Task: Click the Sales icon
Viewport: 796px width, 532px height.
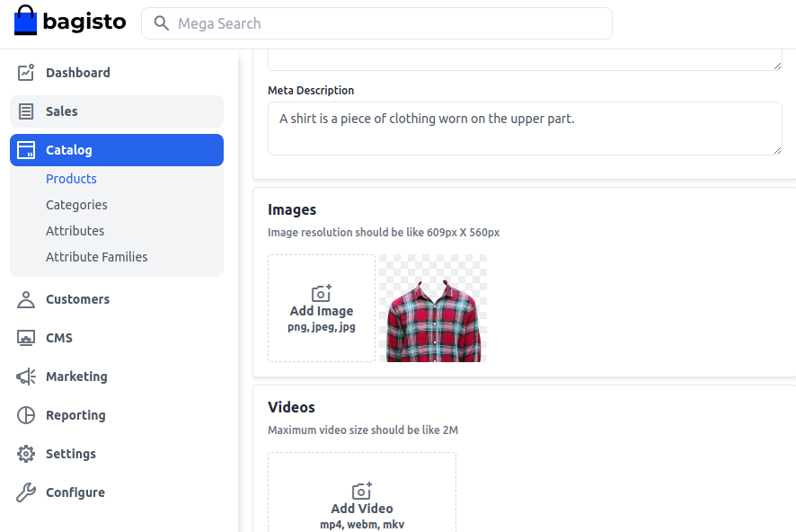Action: point(26,111)
